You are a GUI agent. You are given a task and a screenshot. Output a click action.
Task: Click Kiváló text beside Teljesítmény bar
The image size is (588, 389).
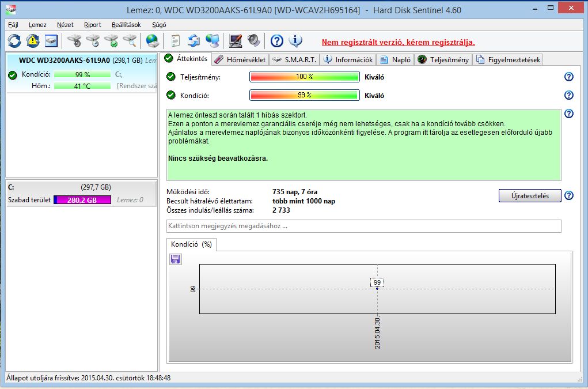374,77
